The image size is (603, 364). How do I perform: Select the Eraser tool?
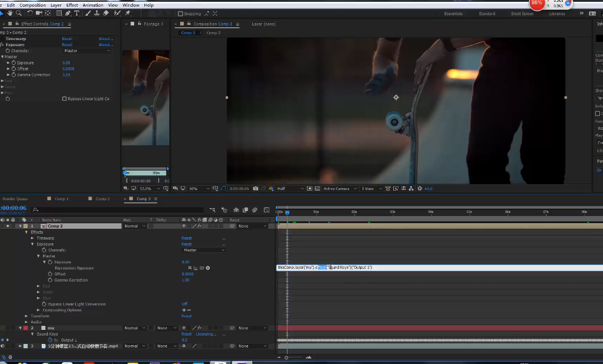106,13
